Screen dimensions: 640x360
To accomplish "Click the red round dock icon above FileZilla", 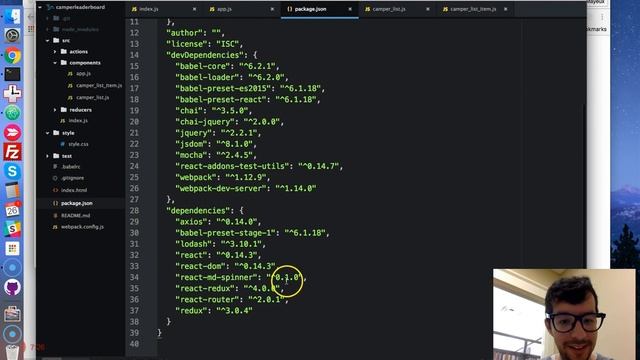I will [x=12, y=133].
